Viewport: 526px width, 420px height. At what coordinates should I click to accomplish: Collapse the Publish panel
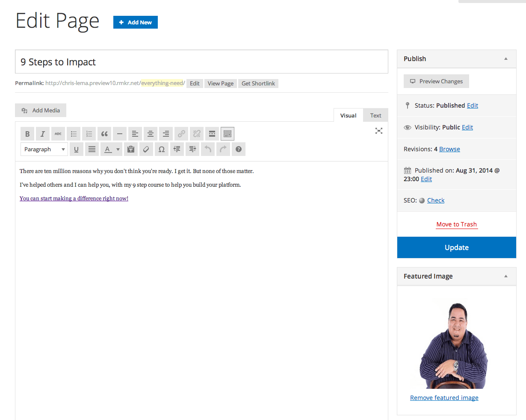click(x=506, y=59)
